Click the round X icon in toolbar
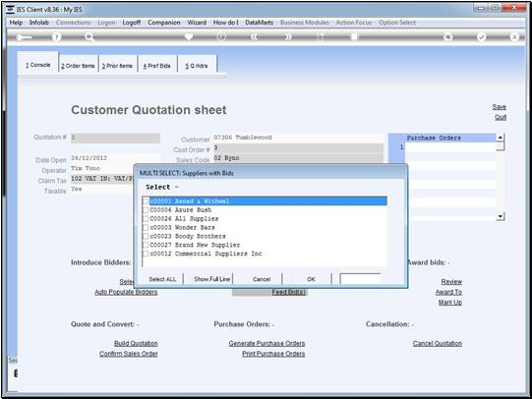Viewport: 532px width, 399px height. 514,36
